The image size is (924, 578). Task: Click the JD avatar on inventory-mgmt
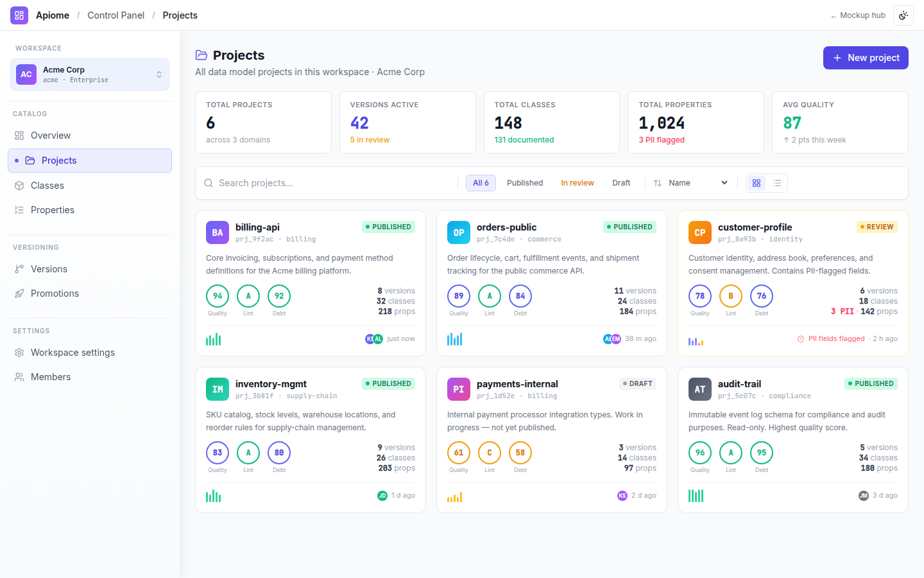pyautogui.click(x=382, y=496)
